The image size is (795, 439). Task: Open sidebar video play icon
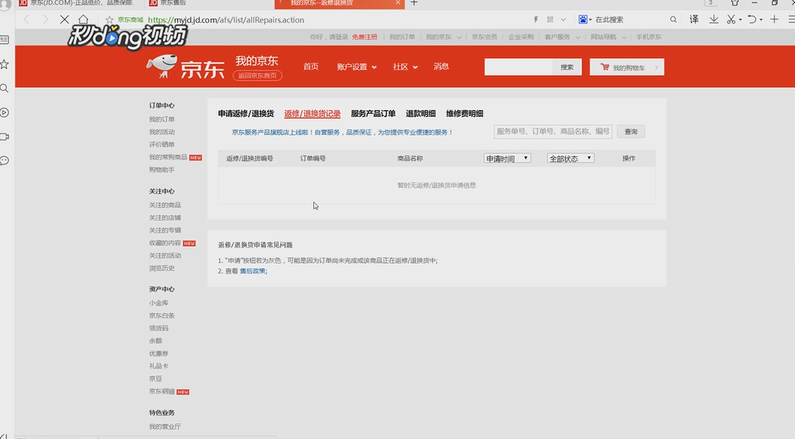[5, 112]
